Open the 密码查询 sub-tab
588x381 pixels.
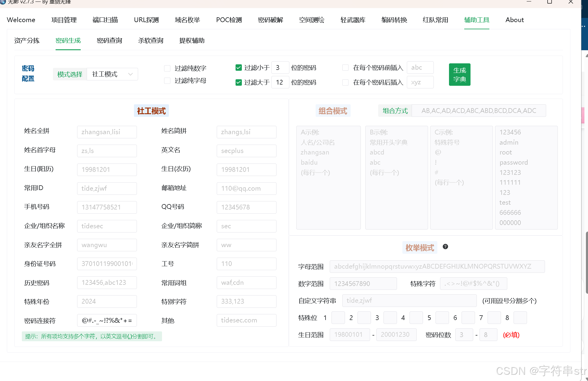[109, 41]
